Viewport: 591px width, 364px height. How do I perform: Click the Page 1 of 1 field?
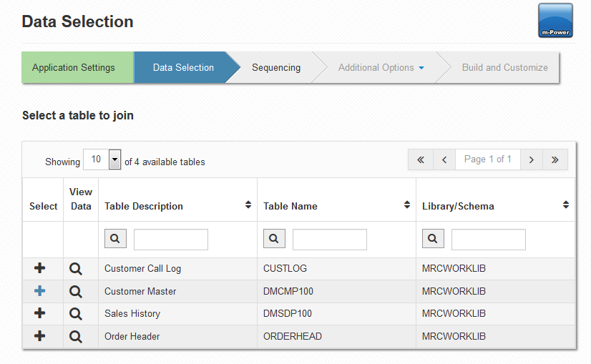(488, 159)
